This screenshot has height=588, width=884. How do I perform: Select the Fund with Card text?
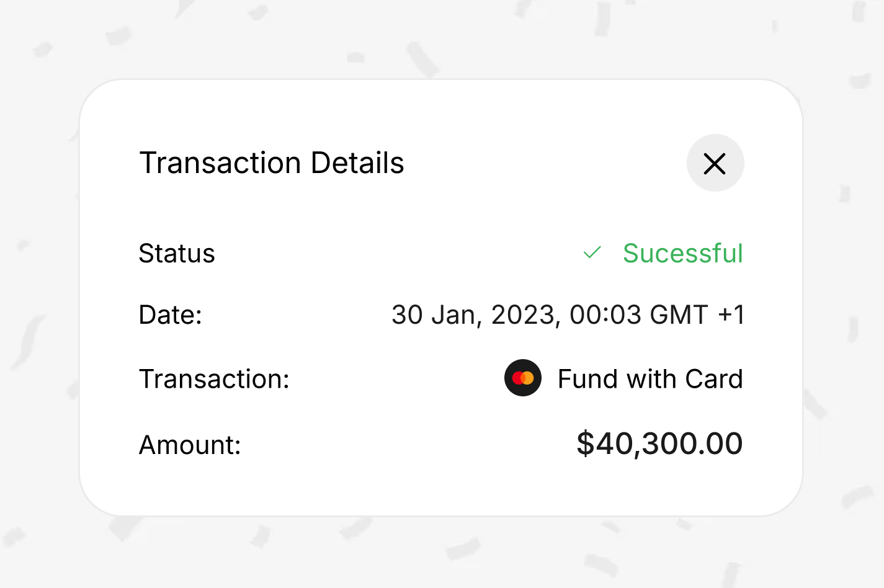[650, 379]
